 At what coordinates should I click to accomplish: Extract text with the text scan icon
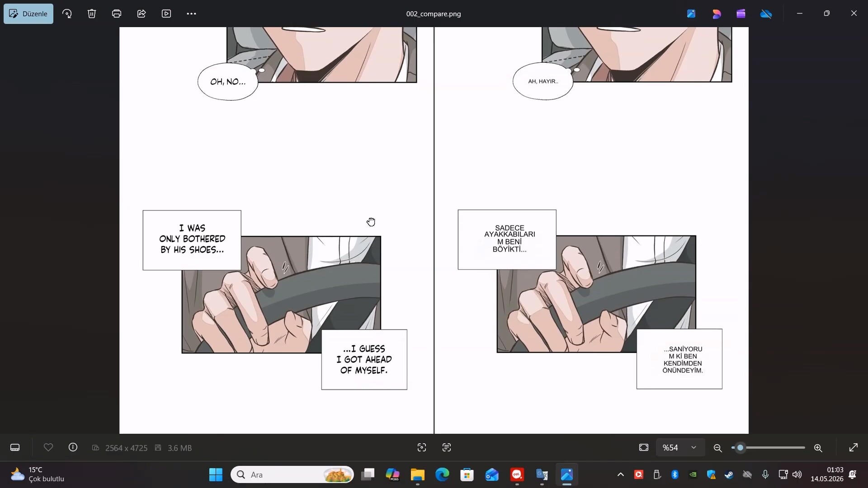point(447,447)
